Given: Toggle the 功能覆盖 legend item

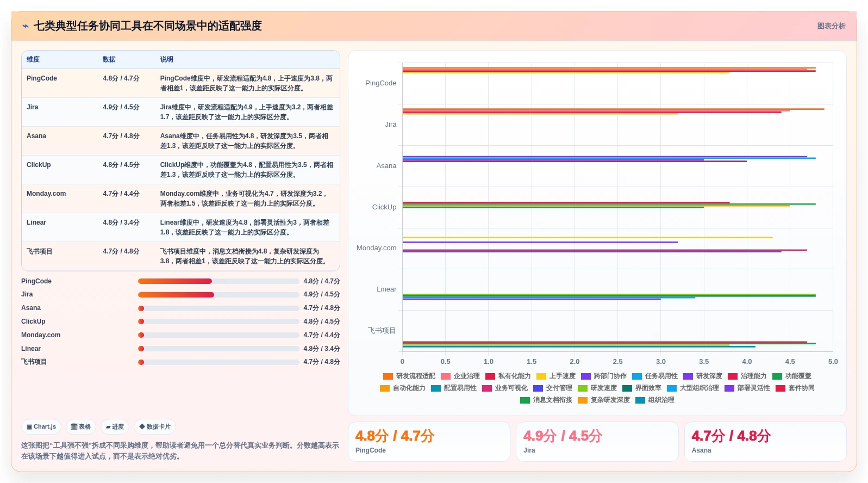Looking at the screenshot, I should (x=792, y=376).
